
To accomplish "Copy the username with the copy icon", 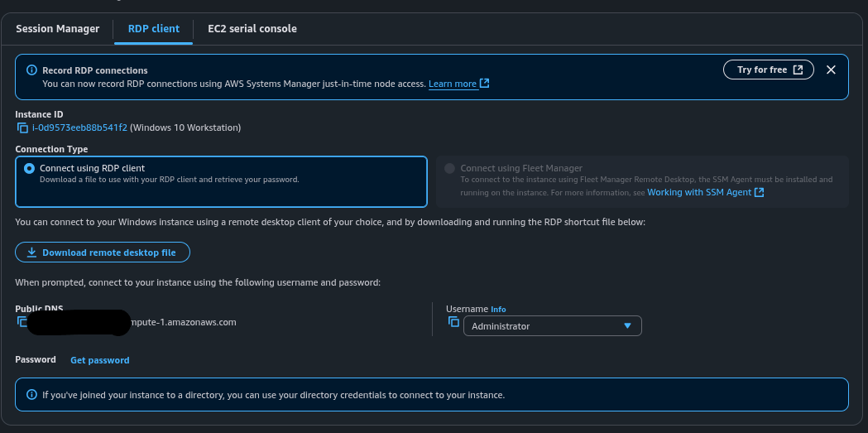I will click(453, 321).
